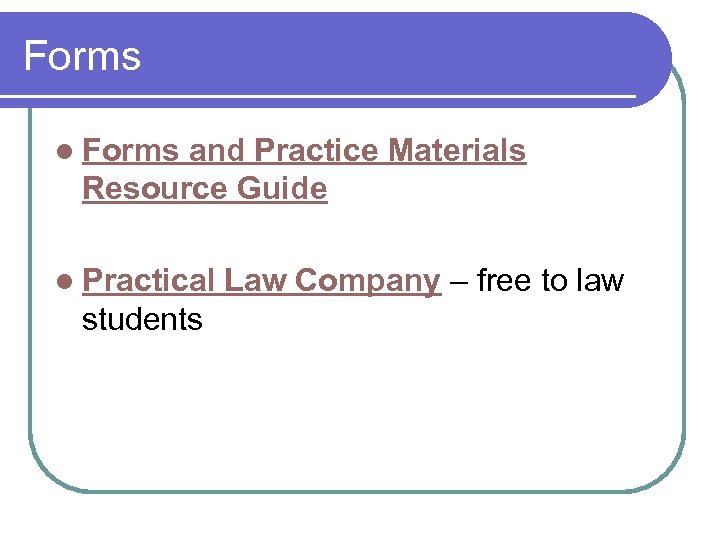Open the Forms and Practice Materials link

[304, 151]
